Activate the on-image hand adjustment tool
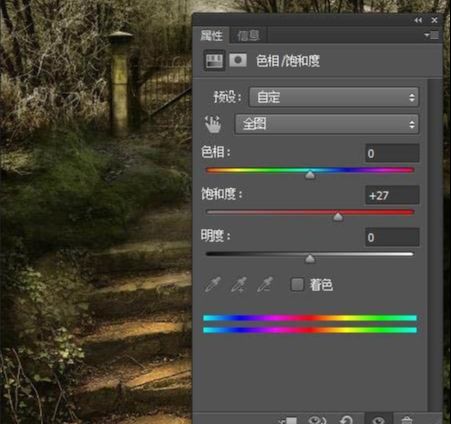This screenshot has height=424, width=451. point(213,124)
